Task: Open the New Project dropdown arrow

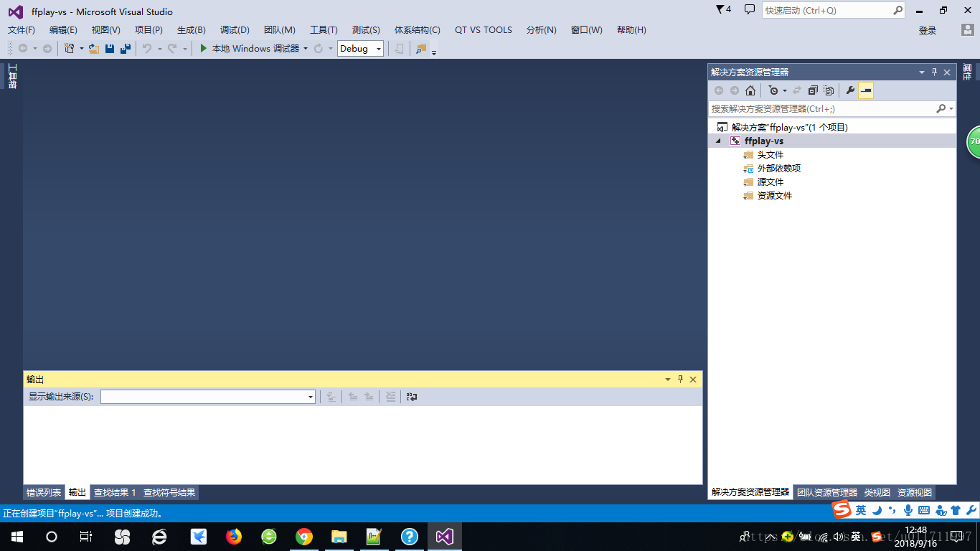Action: 81,49
